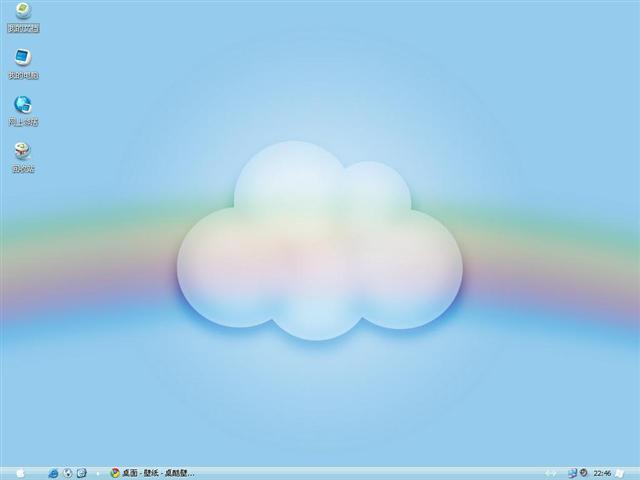Click the third quick launch icon
Screen dimensions: 640x480
(x=82, y=473)
